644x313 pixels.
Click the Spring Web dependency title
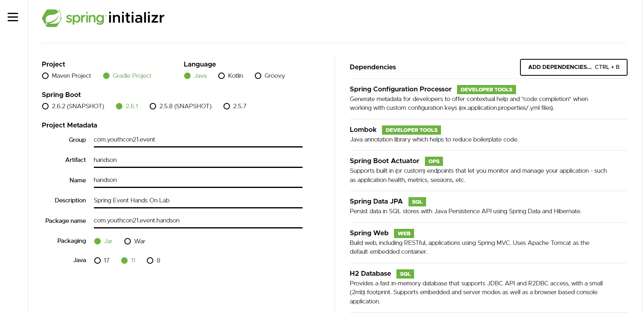tap(369, 233)
